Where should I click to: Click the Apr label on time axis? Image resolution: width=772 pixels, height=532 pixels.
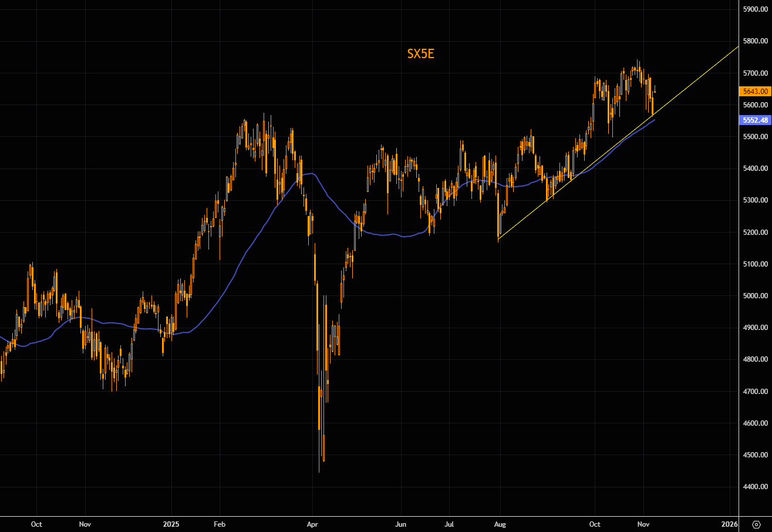[x=312, y=524]
